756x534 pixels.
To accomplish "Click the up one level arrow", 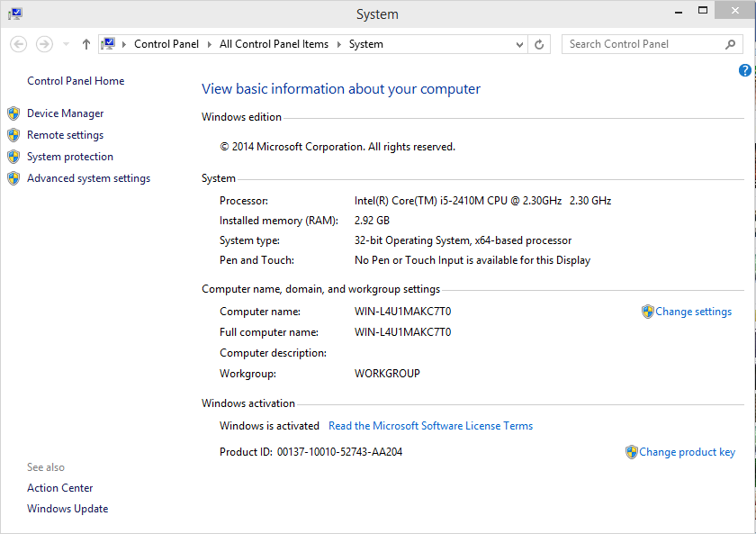I will coord(85,43).
